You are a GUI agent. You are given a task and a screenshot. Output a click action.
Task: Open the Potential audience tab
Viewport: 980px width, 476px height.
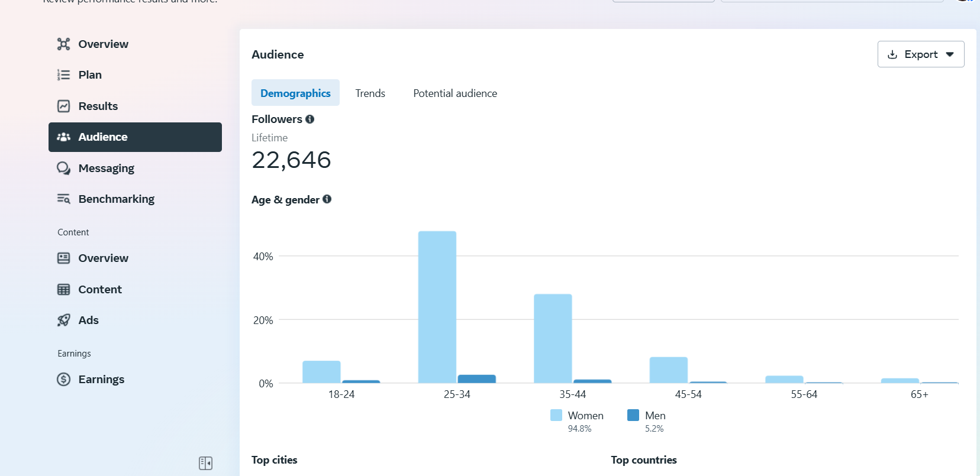pos(454,93)
